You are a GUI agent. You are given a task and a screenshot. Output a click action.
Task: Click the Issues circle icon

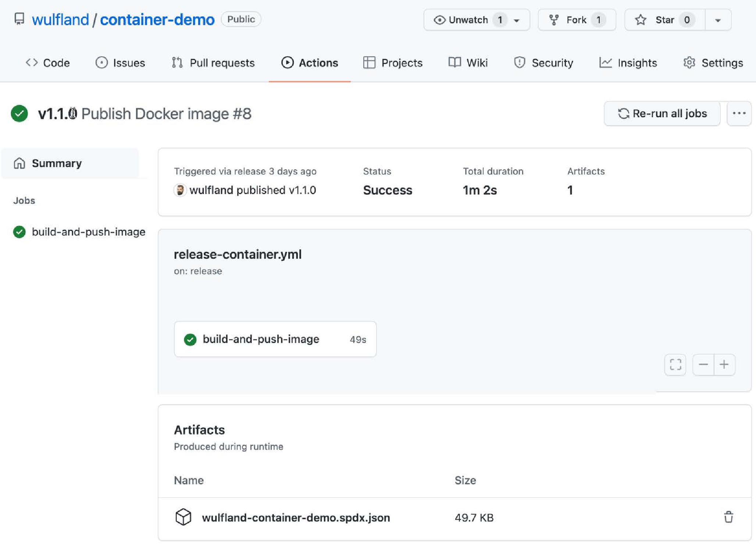pyautogui.click(x=101, y=62)
